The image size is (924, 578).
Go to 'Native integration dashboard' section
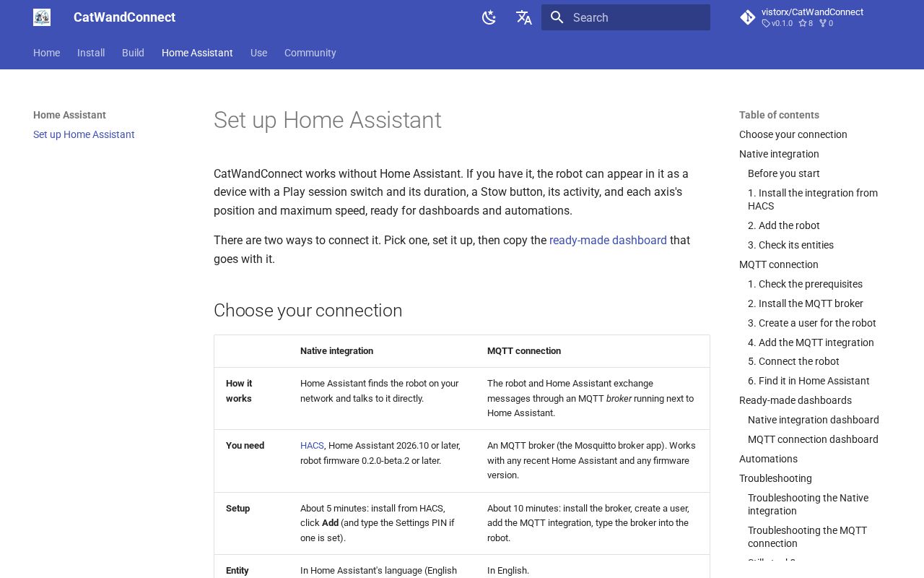click(814, 420)
